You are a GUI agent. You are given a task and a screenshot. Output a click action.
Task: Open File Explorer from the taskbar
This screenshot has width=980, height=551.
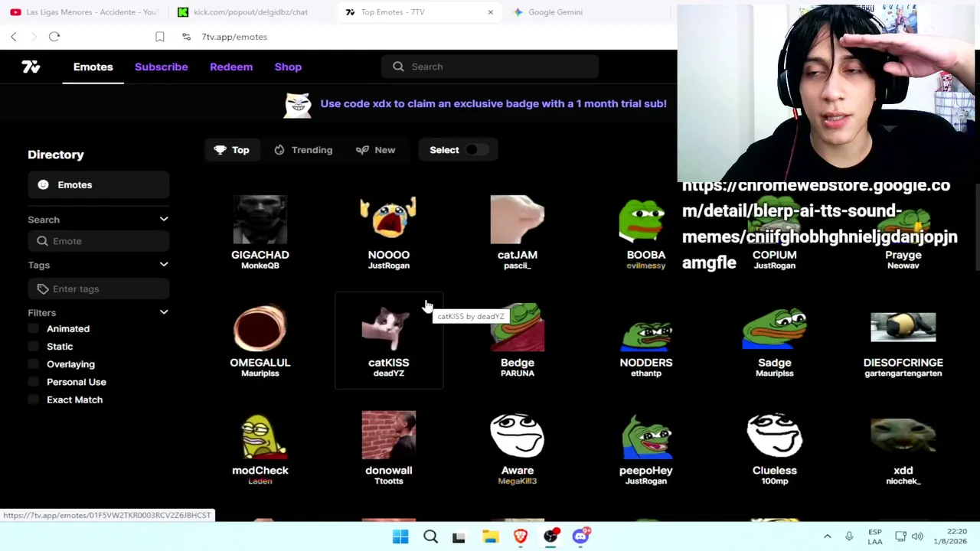coord(490,536)
